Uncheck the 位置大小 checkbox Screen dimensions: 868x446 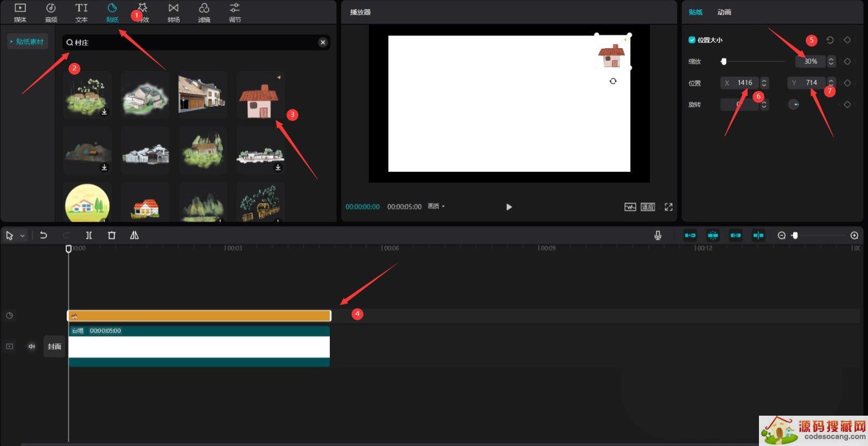692,40
